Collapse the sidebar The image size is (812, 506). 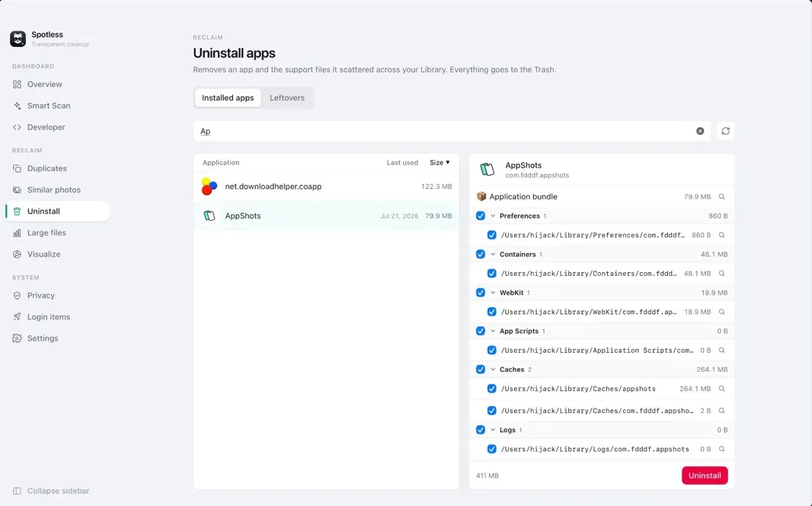(x=51, y=491)
